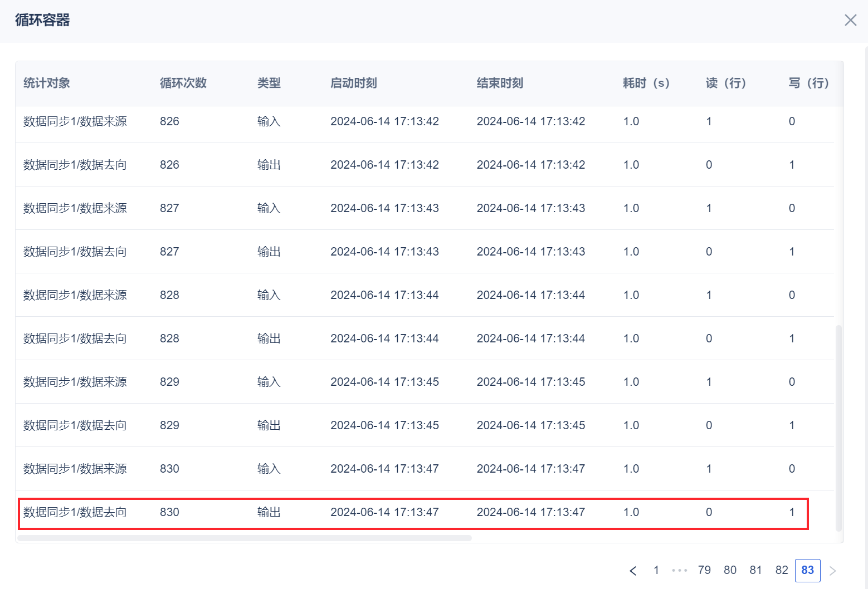Go to page 82
Image resolution: width=868 pixels, height=589 pixels.
(782, 570)
